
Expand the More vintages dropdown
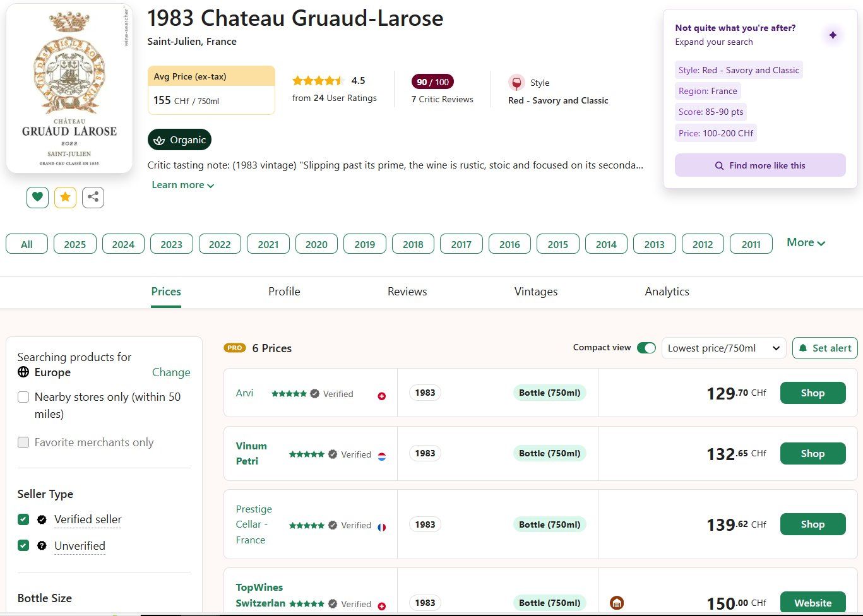pos(806,242)
